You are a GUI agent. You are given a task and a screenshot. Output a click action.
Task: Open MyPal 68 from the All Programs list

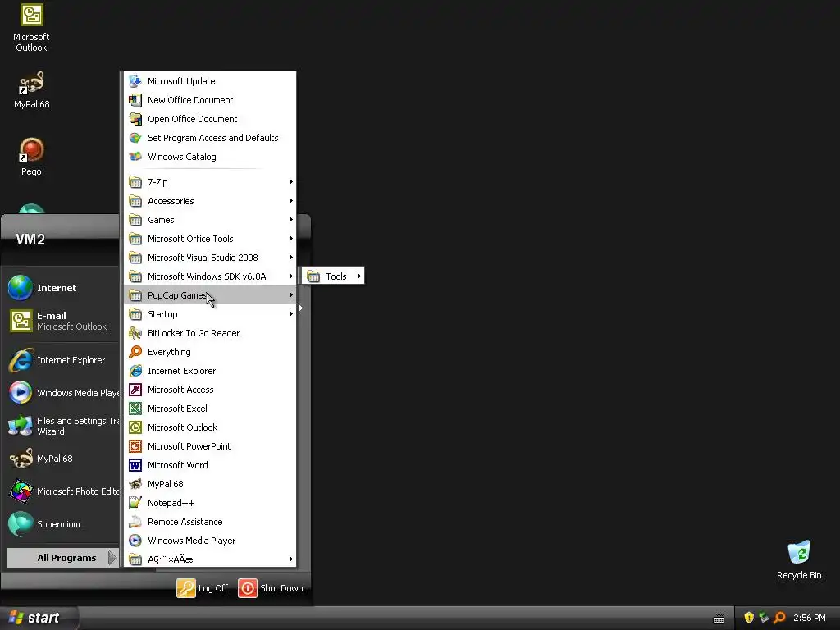click(209, 484)
